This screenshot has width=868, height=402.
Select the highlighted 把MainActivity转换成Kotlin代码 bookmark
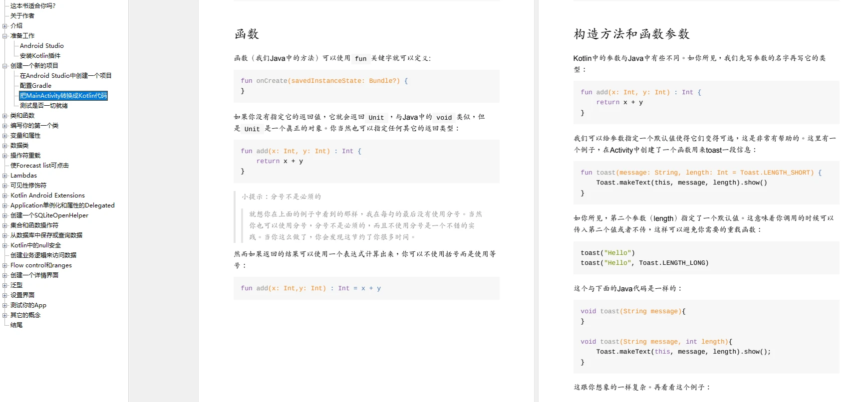63,96
